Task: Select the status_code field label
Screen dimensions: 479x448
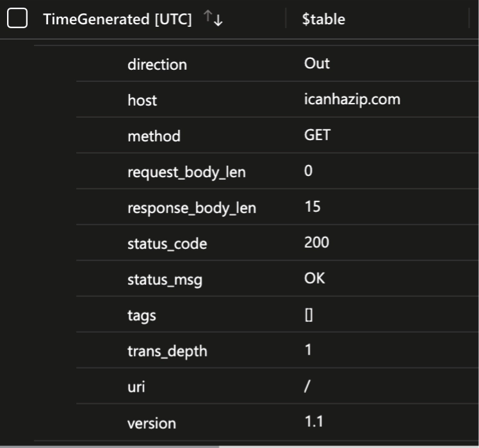Action: 167,244
